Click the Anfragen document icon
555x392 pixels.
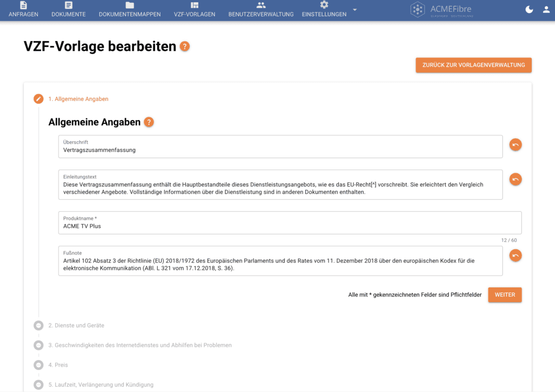tap(23, 5)
